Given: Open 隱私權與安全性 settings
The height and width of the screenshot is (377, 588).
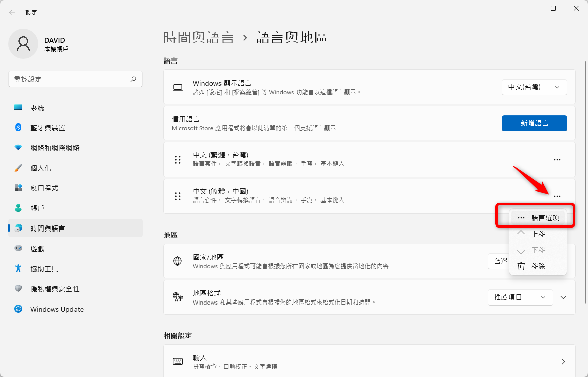Looking at the screenshot, I should pos(76,289).
